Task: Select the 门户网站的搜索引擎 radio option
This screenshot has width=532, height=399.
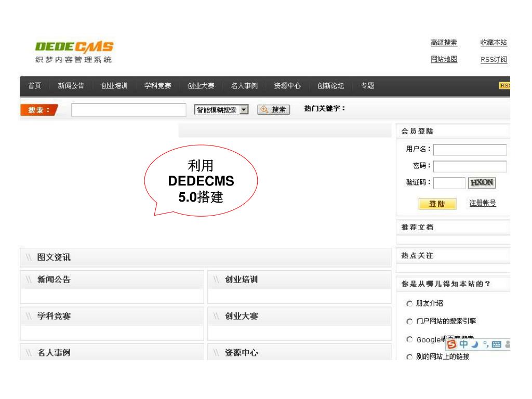Action: [409, 321]
